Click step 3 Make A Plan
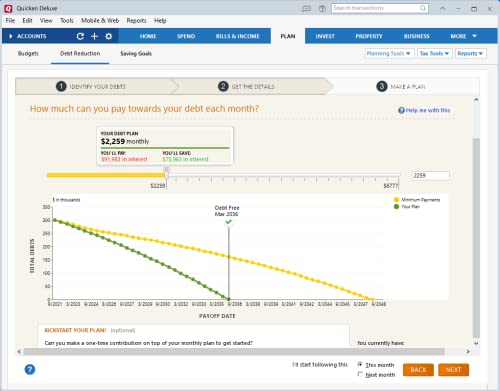 [401, 87]
